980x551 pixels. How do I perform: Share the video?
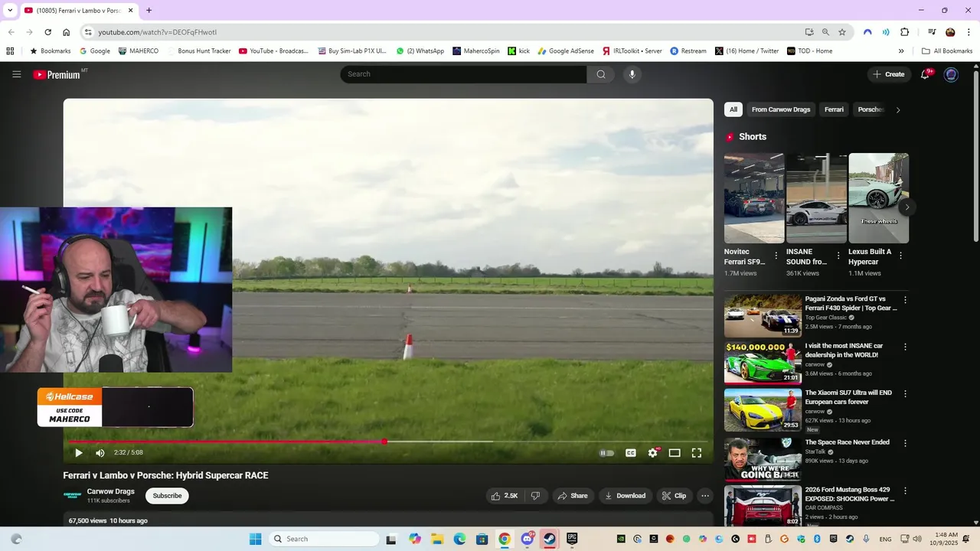pyautogui.click(x=573, y=496)
